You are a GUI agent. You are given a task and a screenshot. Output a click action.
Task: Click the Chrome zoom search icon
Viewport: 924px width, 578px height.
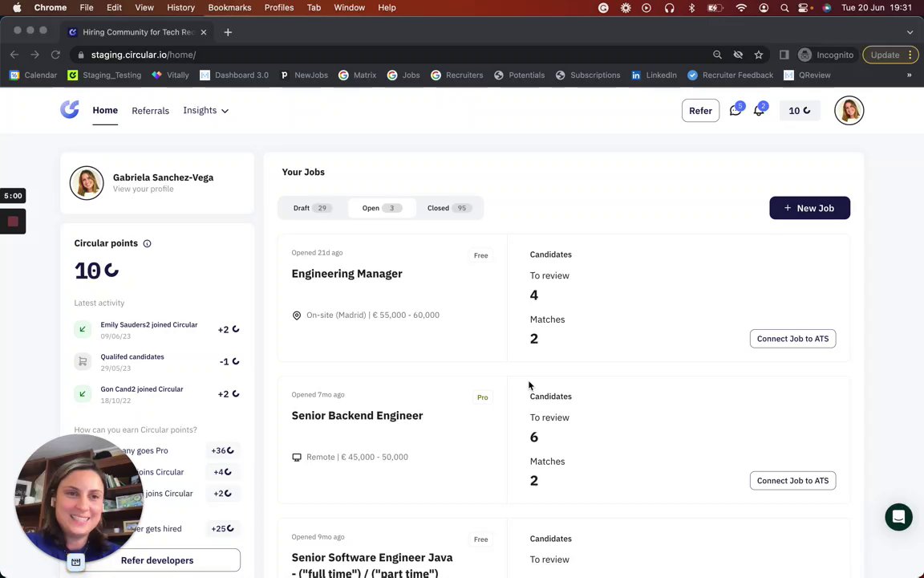click(717, 55)
